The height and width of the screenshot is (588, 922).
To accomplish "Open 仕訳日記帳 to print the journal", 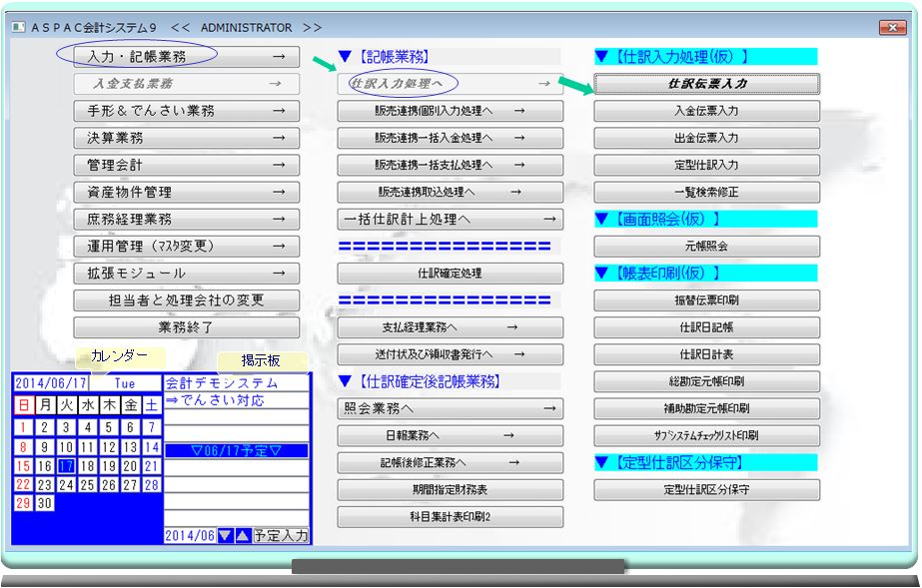I will [x=706, y=326].
